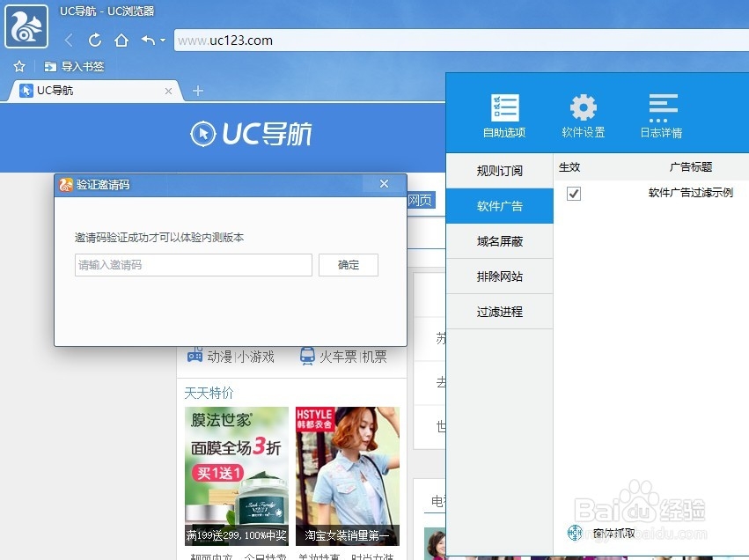Close the UC导航 tab
749x560 pixels.
pyautogui.click(x=168, y=91)
